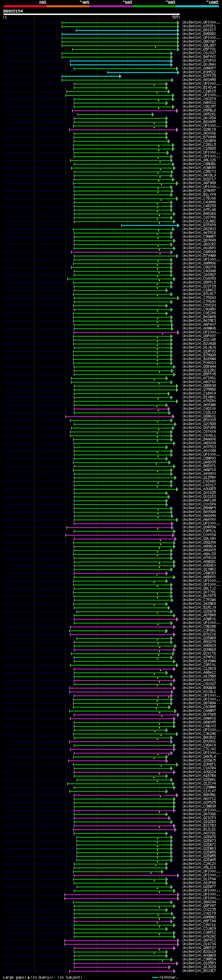Select the UniRef100_A1U6P0 label

pos(199,248)
